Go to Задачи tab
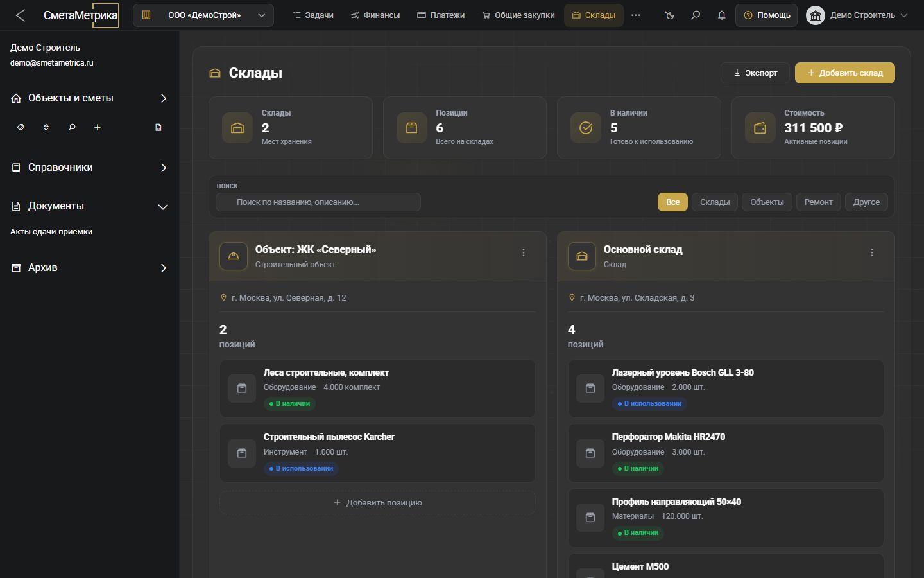Viewport: 924px width, 578px height. [x=313, y=15]
